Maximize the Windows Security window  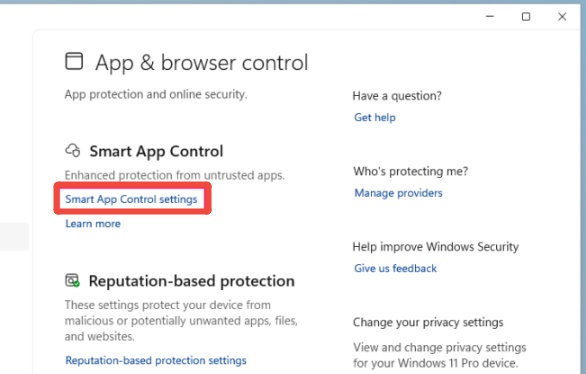pyautogui.click(x=526, y=16)
